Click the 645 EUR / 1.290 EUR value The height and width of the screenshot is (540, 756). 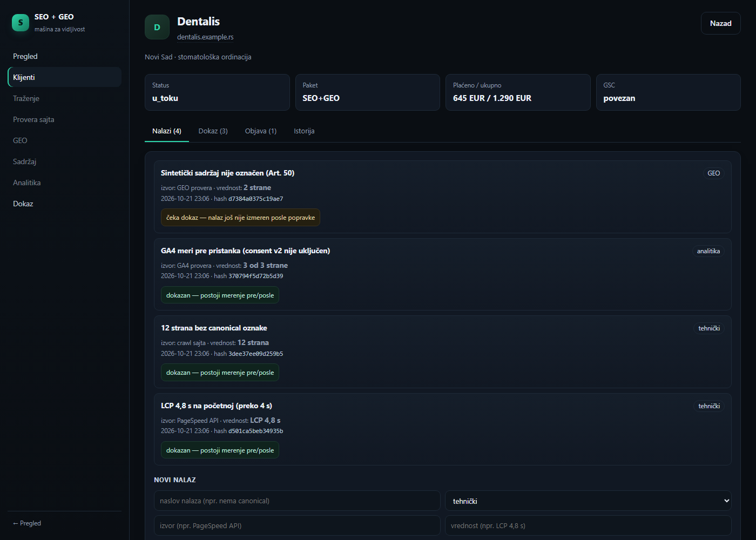tap(492, 98)
